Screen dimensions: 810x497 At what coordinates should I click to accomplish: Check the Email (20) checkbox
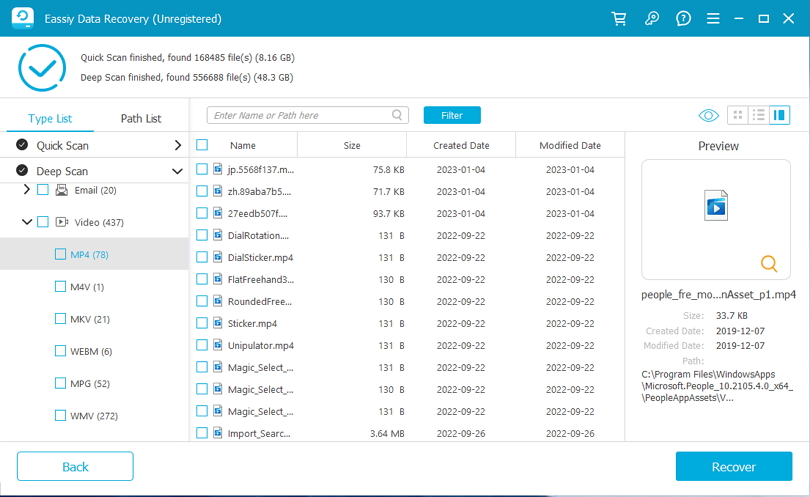click(43, 190)
